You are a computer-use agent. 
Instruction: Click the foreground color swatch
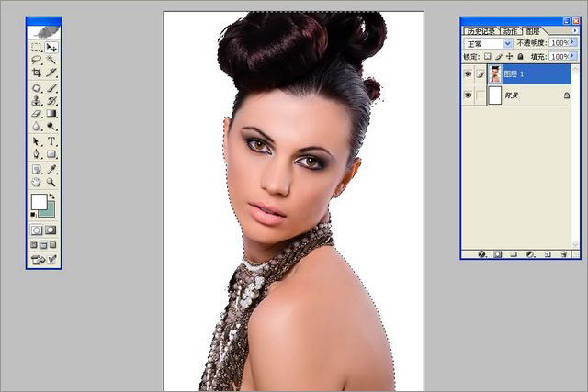(38, 202)
